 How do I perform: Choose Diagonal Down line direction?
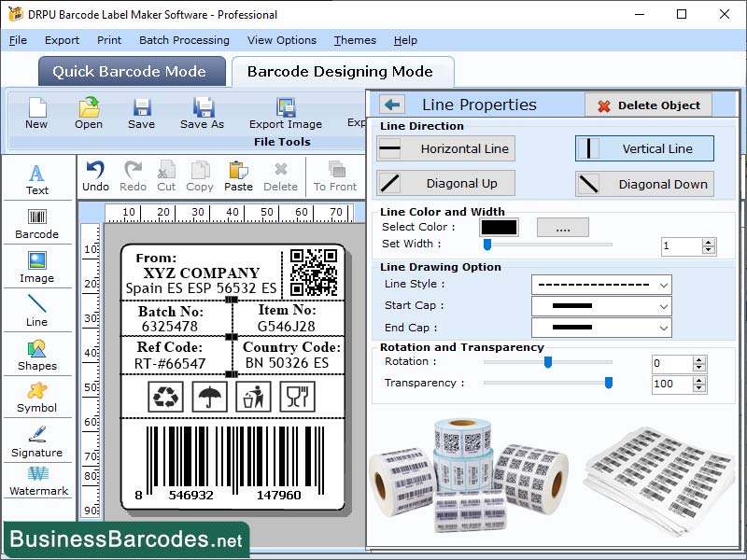click(x=643, y=184)
